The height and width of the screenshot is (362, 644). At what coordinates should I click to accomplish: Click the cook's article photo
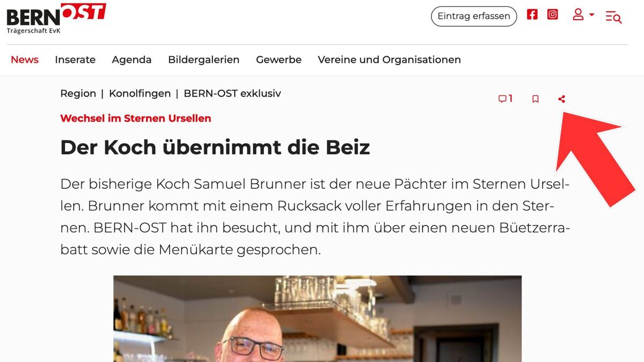pyautogui.click(x=317, y=319)
